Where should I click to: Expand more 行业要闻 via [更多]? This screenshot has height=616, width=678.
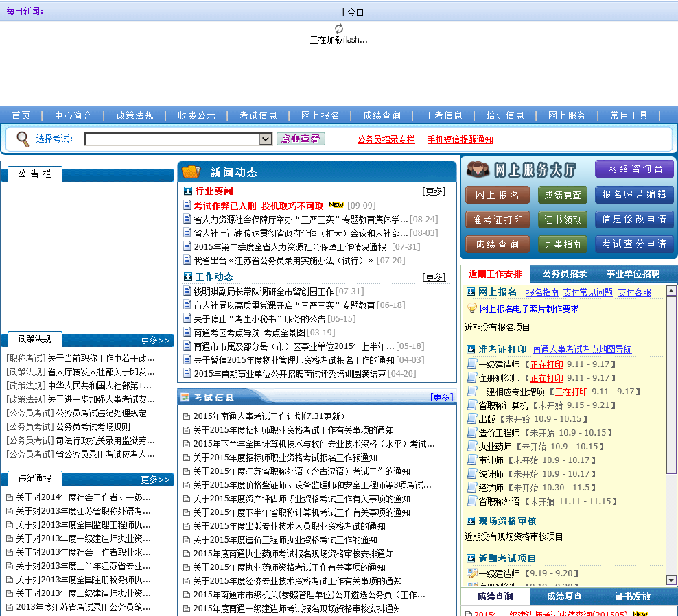434,191
